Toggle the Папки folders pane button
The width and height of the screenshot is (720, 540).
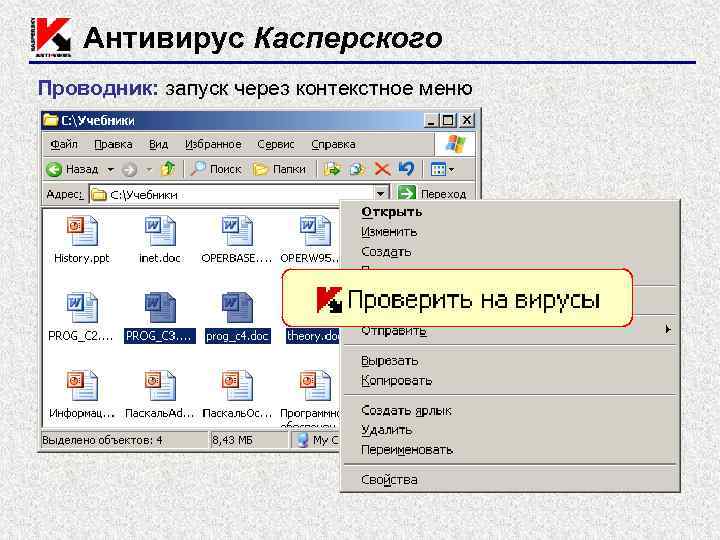click(x=280, y=169)
